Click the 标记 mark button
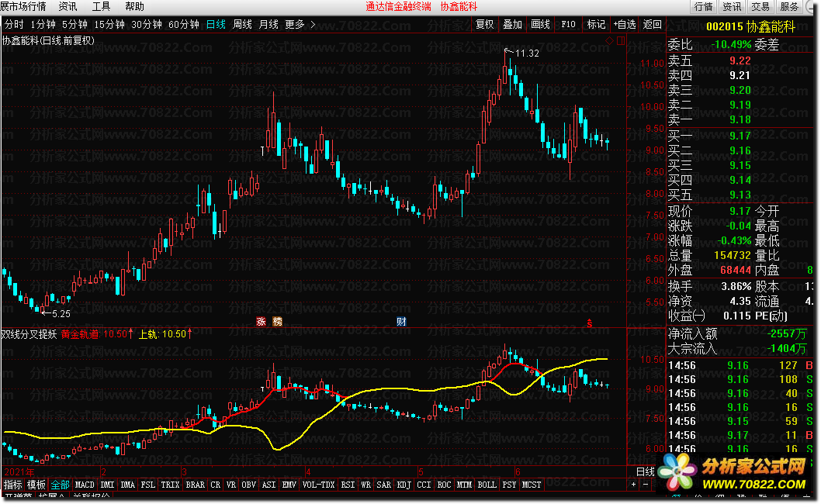821x504 pixels. (x=596, y=24)
